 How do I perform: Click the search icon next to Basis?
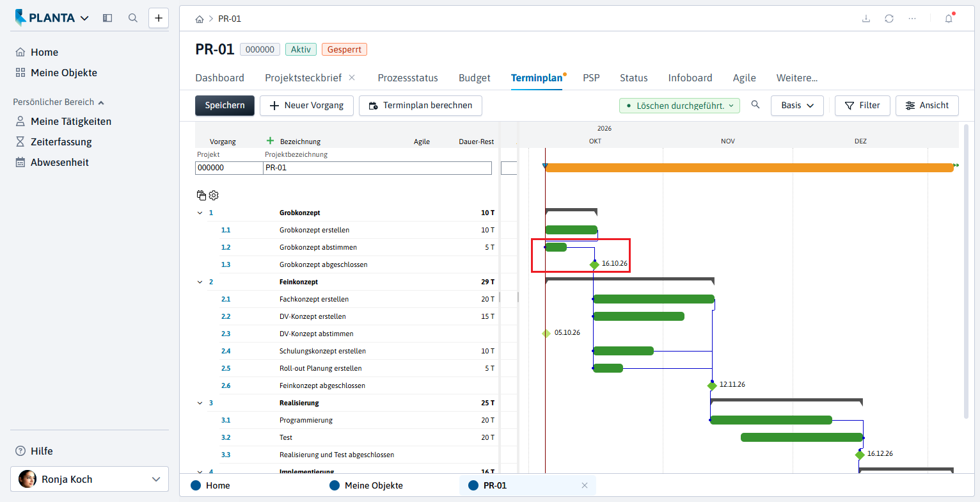755,105
